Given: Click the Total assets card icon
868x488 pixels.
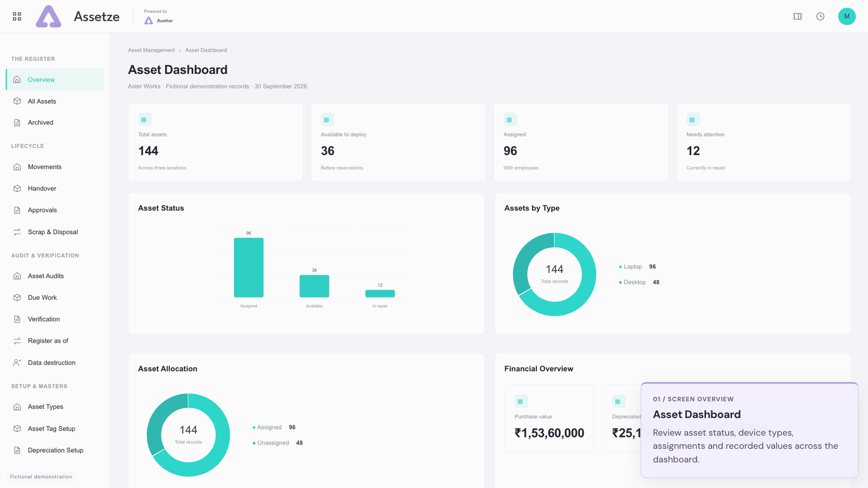Looking at the screenshot, I should (x=144, y=120).
